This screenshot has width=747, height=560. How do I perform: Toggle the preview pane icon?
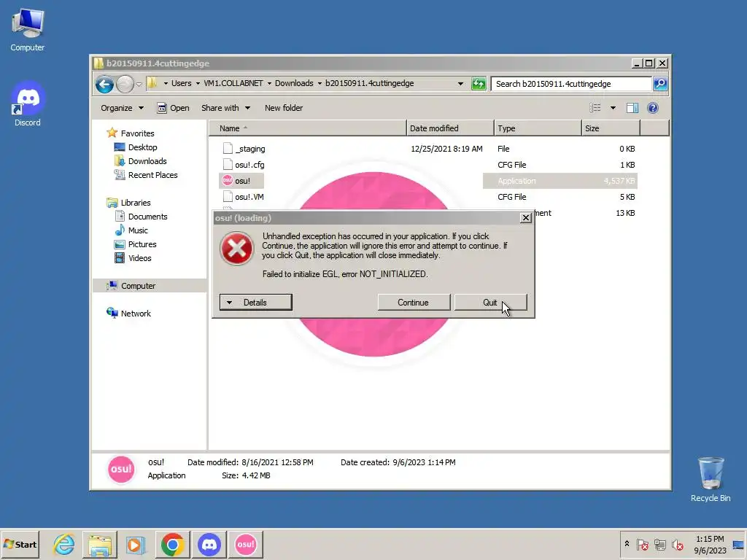[x=632, y=108]
